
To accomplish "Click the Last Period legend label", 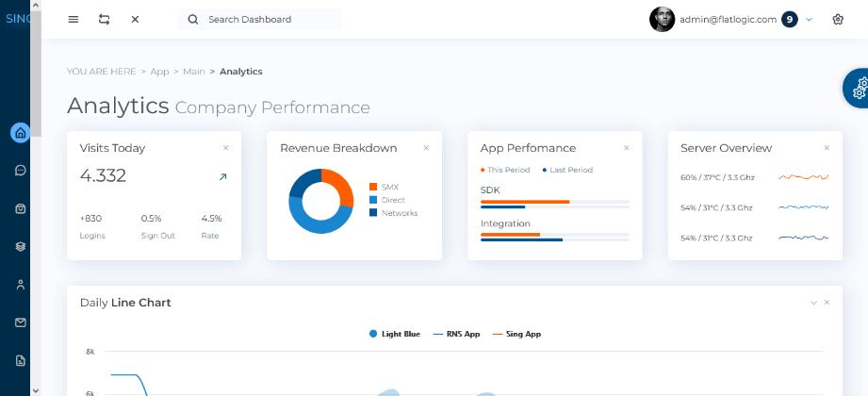I will click(x=571, y=170).
